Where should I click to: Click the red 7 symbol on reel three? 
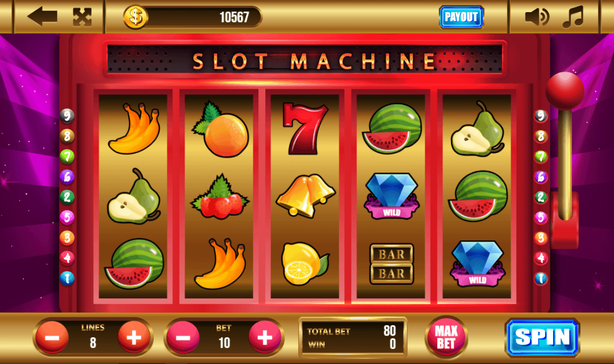[305, 129]
